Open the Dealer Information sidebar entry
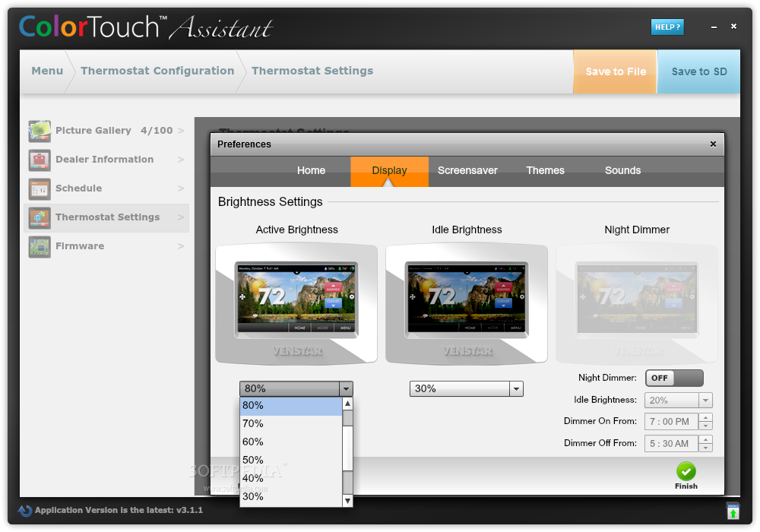The image size is (760, 532). 106,160
